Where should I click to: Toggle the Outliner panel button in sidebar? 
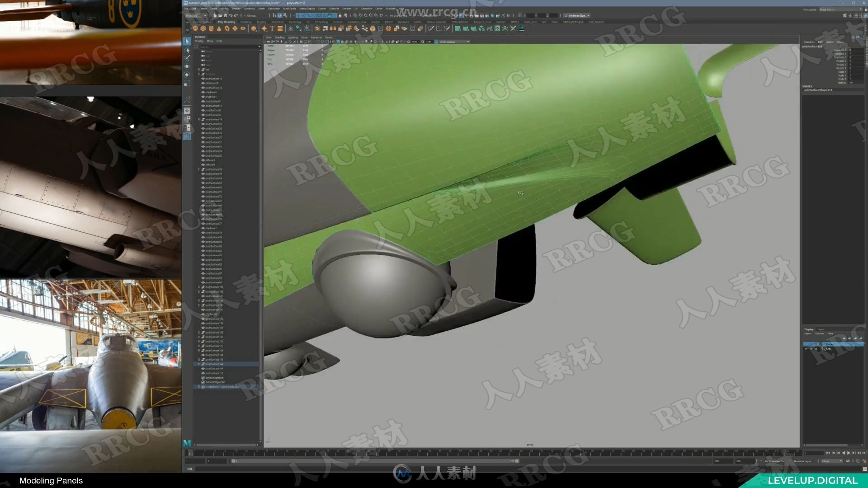point(187,136)
